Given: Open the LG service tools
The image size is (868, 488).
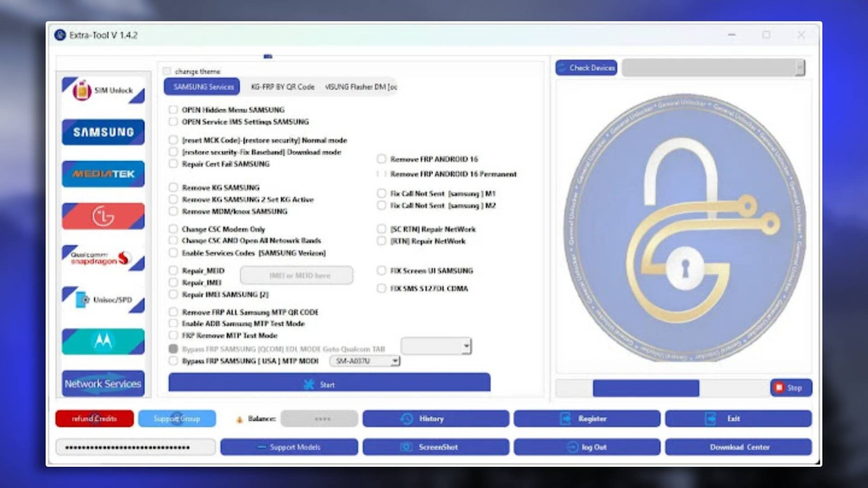Looking at the screenshot, I should (103, 215).
